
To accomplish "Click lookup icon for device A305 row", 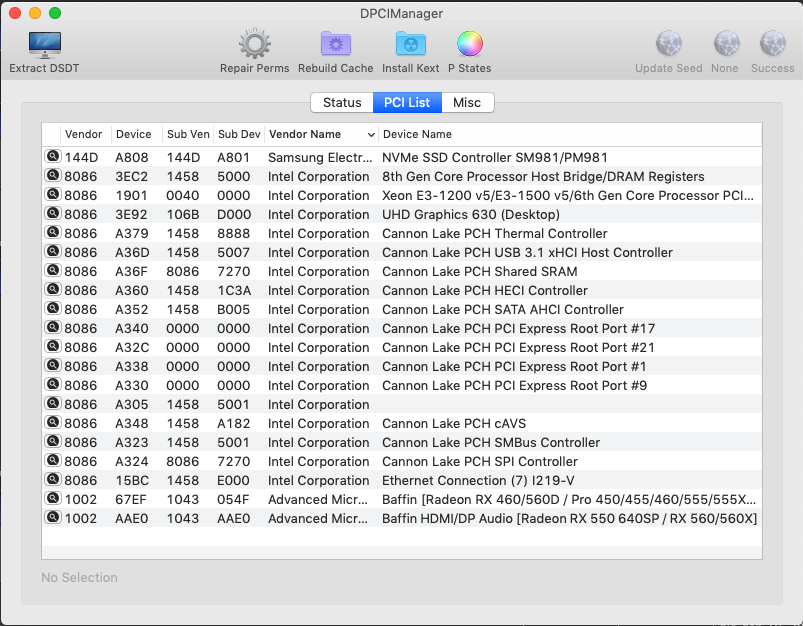I will (x=53, y=403).
